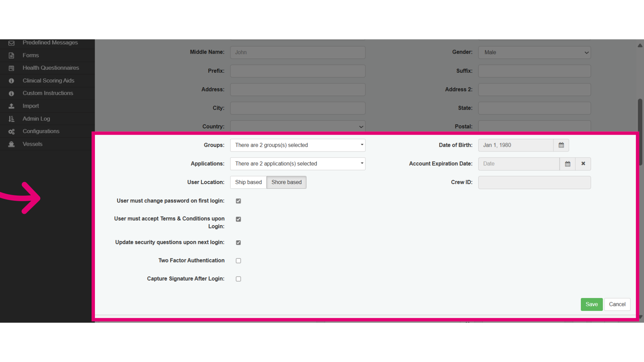Screen dimensions: 644x362
Task: Enable Two Factor Authentication checkbox
Action: click(238, 261)
